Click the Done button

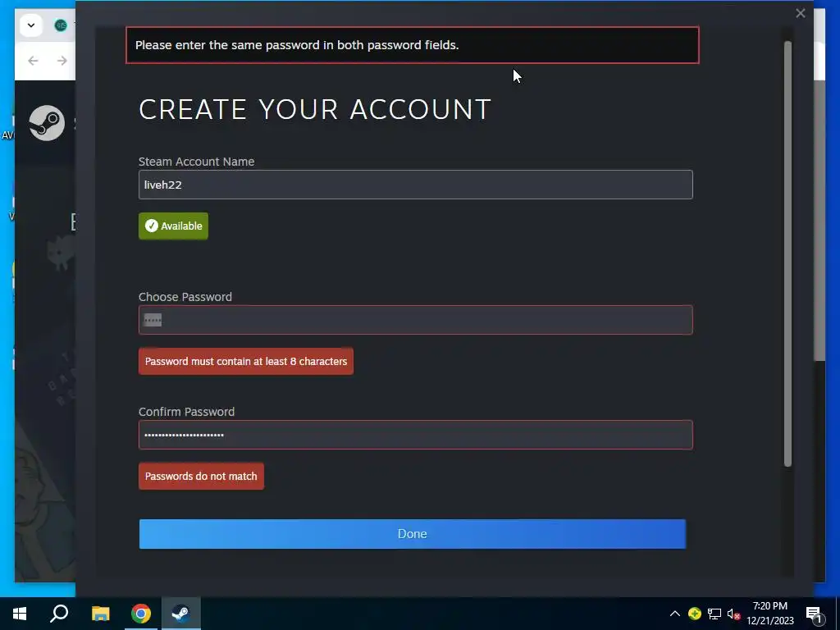coord(412,533)
